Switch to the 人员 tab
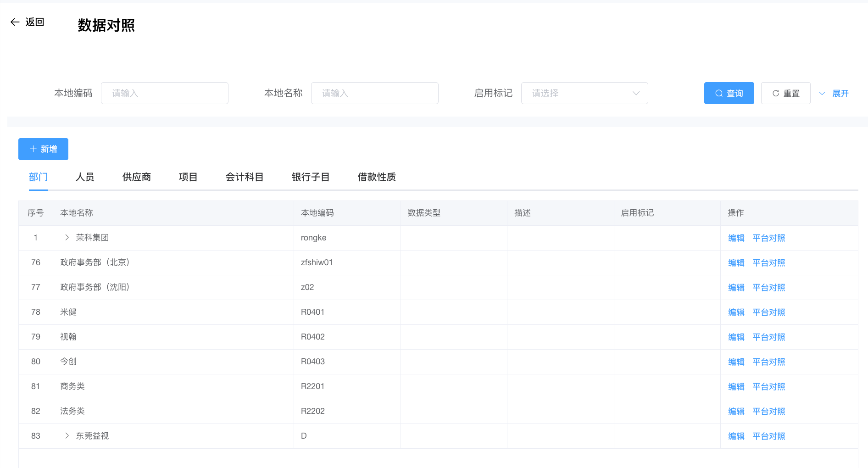Screen dimensions: 868x468 click(x=85, y=177)
